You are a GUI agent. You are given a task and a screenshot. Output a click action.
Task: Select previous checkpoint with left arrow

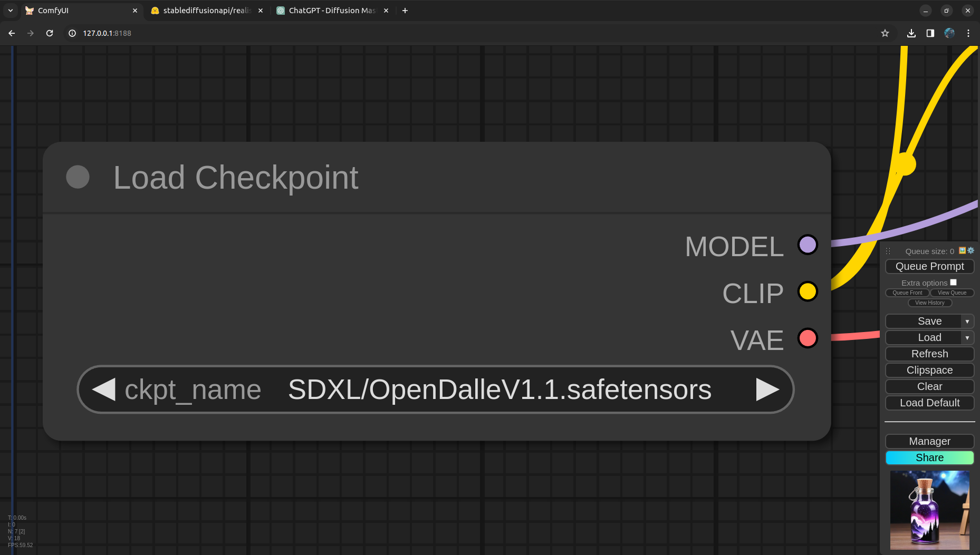[103, 390]
